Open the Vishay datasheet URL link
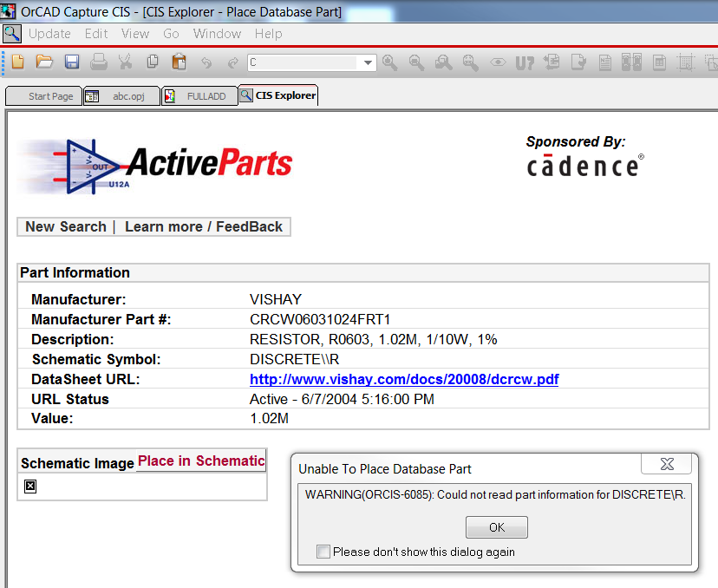 point(404,379)
